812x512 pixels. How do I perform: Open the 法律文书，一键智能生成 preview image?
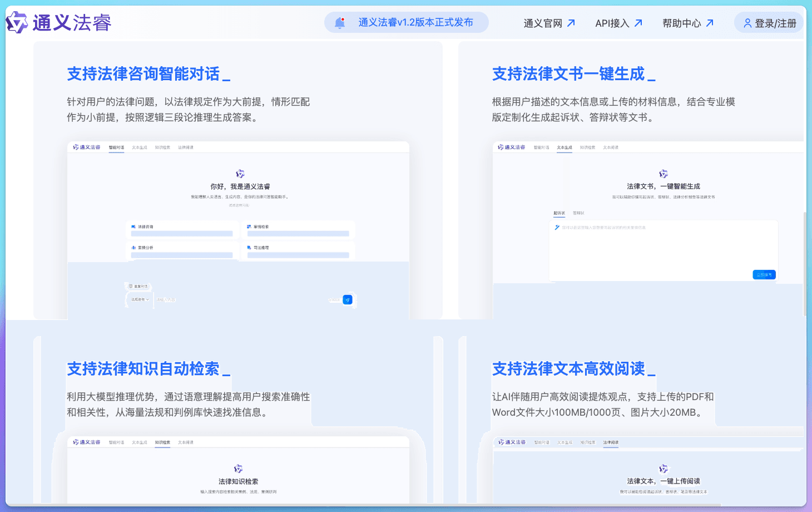coord(648,230)
